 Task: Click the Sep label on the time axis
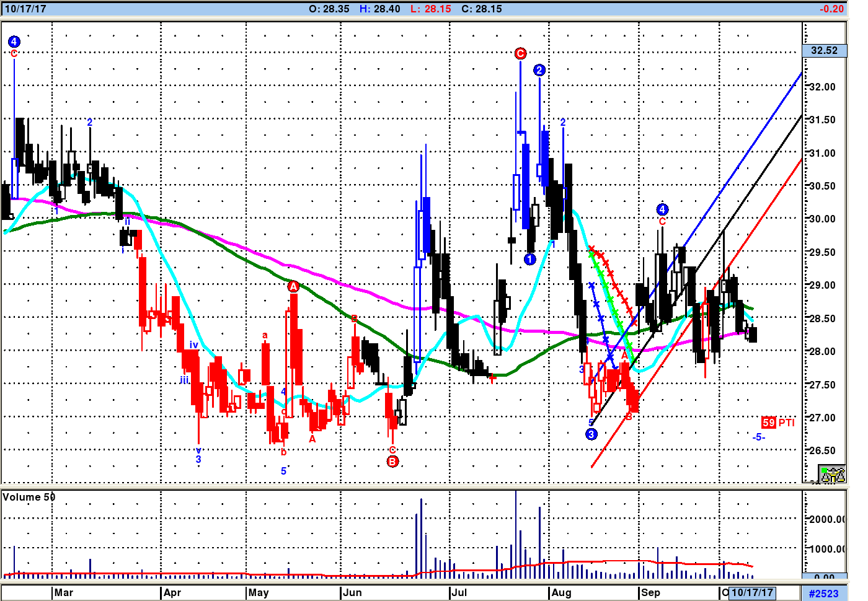(x=650, y=592)
